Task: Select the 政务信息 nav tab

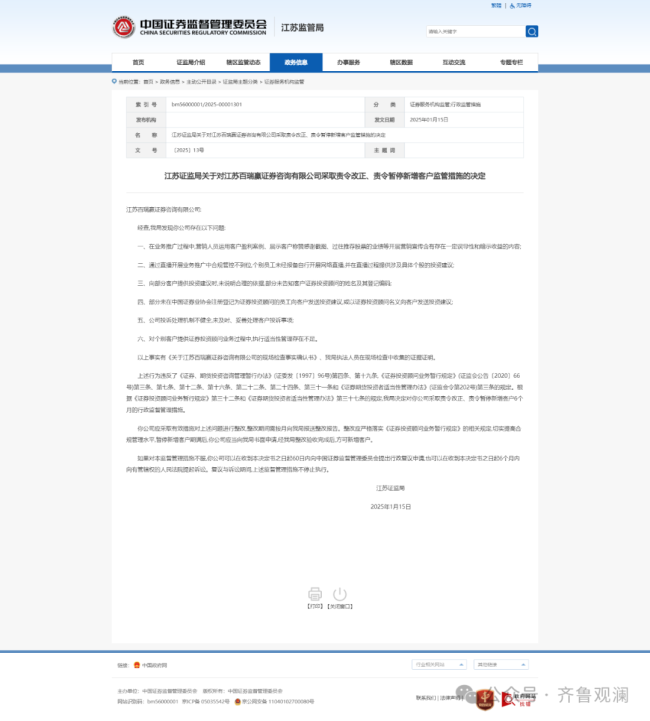Action: (296, 62)
